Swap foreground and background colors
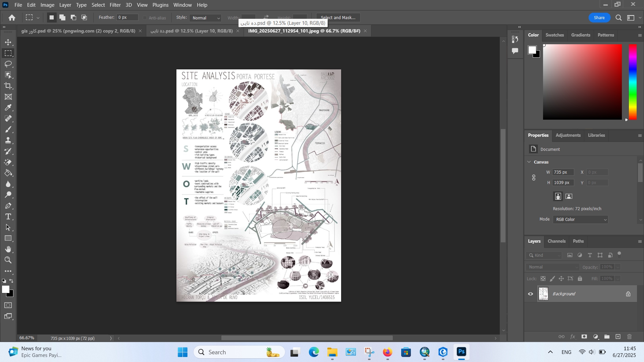 click(x=12, y=281)
